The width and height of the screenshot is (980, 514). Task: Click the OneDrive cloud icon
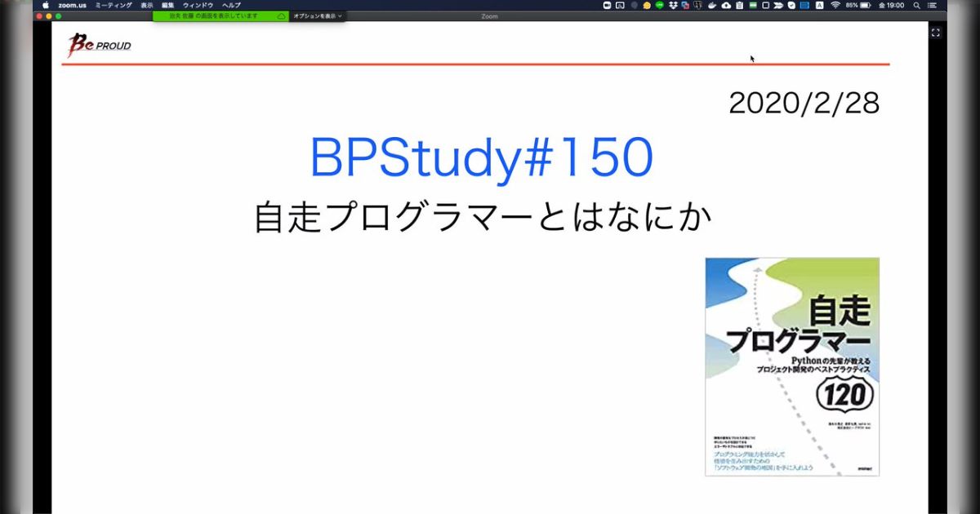[x=726, y=7]
